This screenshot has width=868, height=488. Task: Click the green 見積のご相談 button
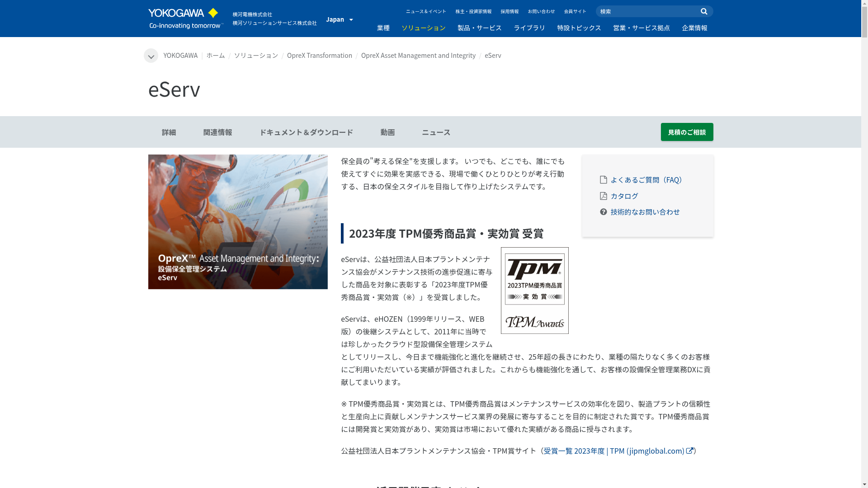(687, 132)
